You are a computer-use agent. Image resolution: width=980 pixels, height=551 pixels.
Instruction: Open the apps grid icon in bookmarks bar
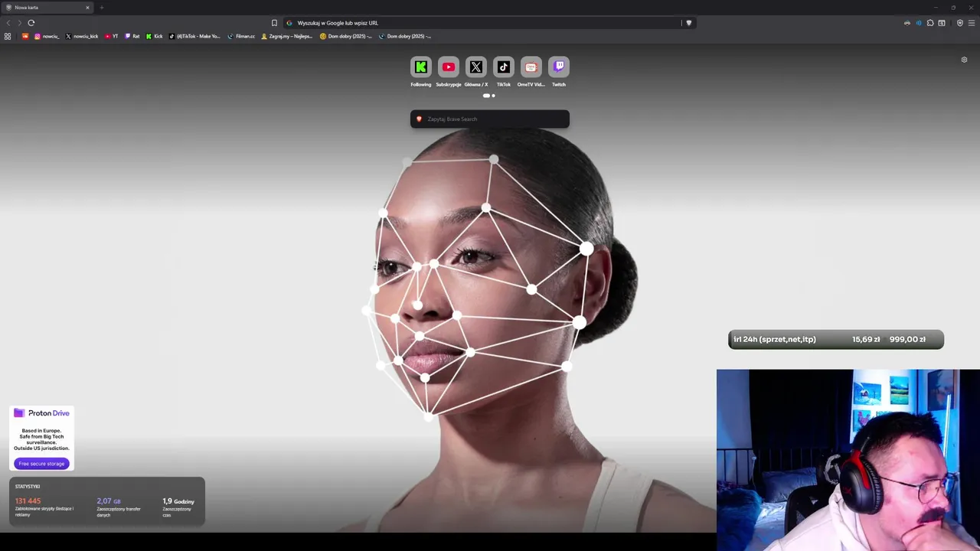8,36
